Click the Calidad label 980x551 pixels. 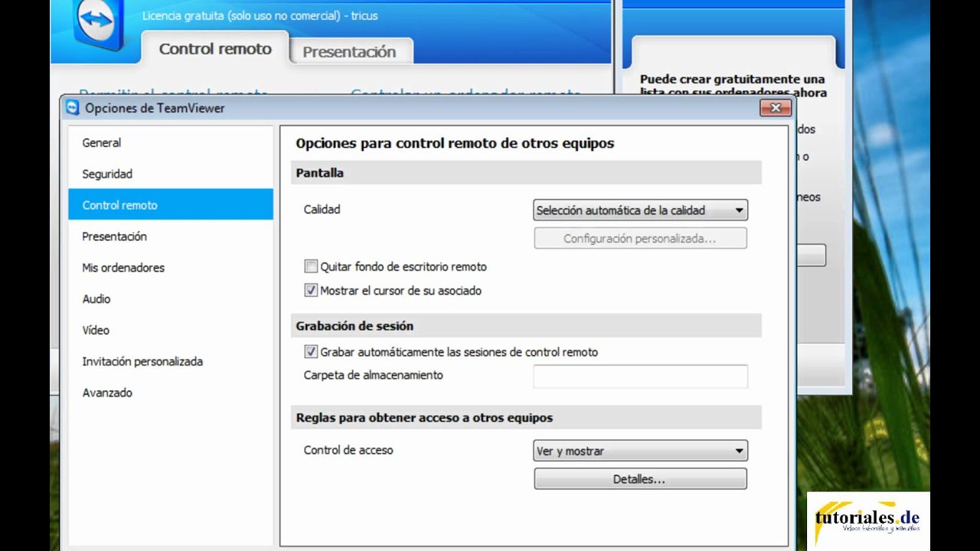pos(322,209)
